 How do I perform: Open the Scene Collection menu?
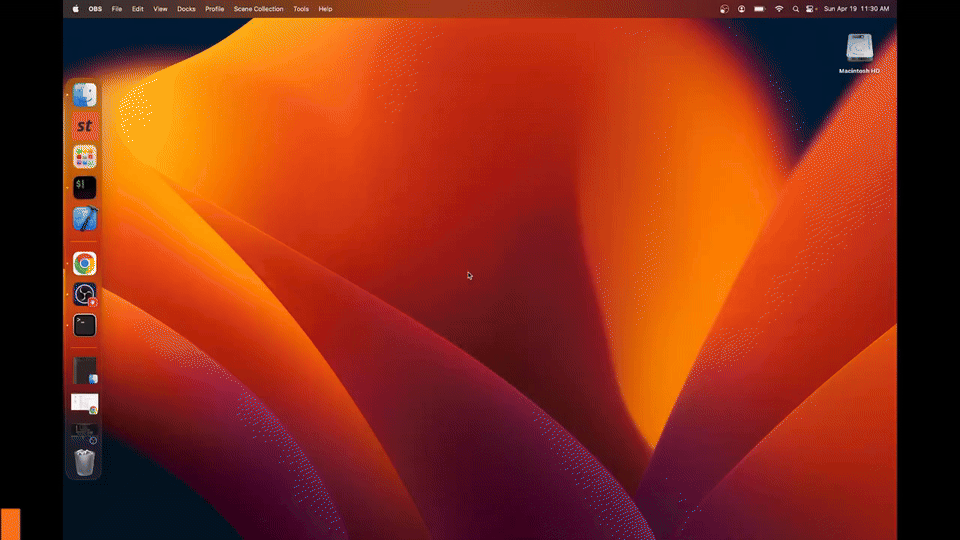[258, 9]
